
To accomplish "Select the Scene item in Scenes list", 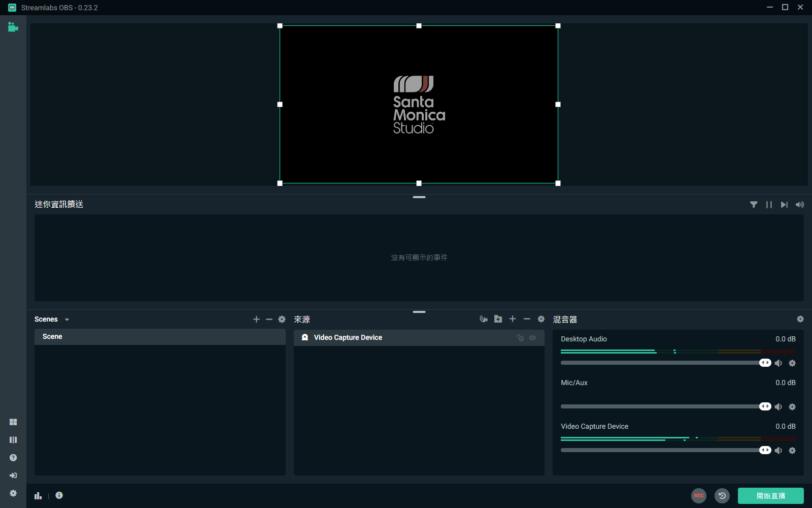I will tap(160, 337).
